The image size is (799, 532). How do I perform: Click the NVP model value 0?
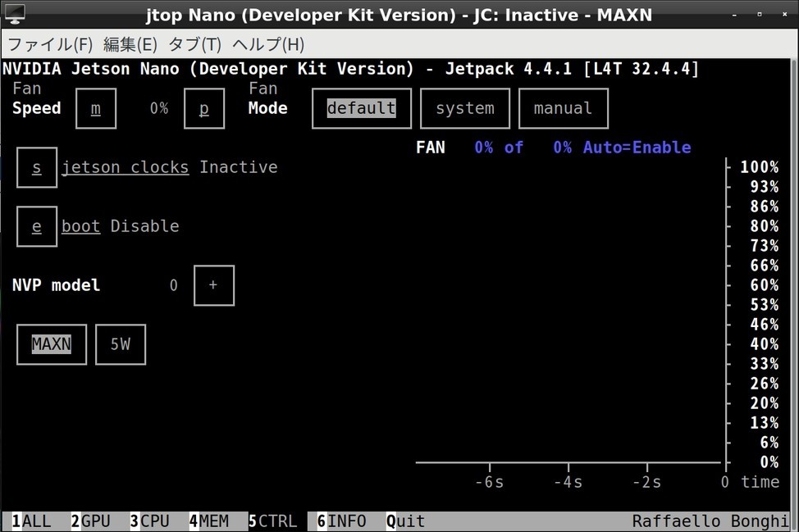174,285
